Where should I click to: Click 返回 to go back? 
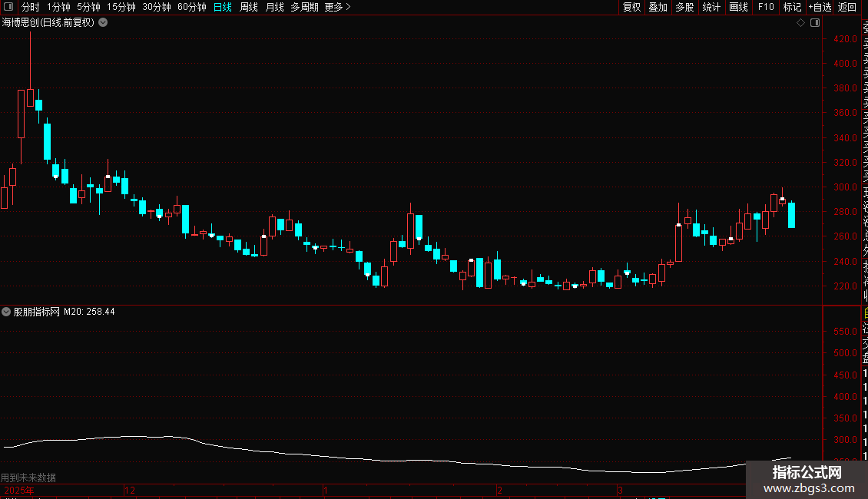point(847,7)
